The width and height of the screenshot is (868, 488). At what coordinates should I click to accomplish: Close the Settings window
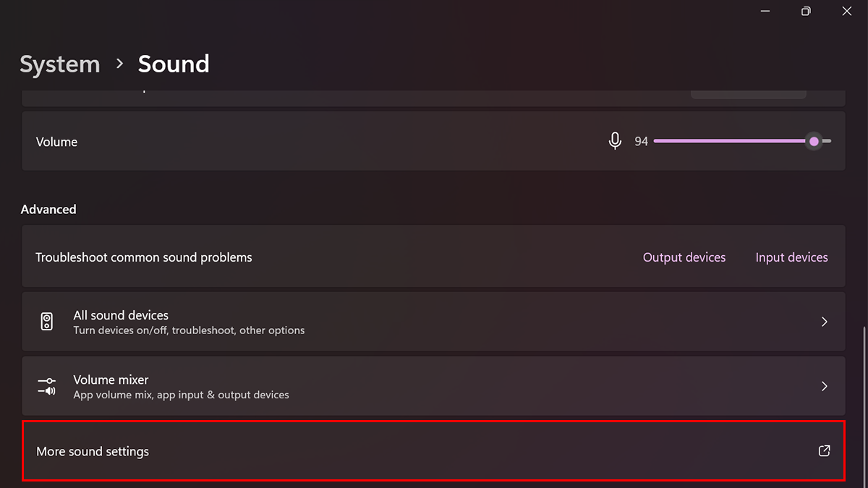tap(847, 11)
